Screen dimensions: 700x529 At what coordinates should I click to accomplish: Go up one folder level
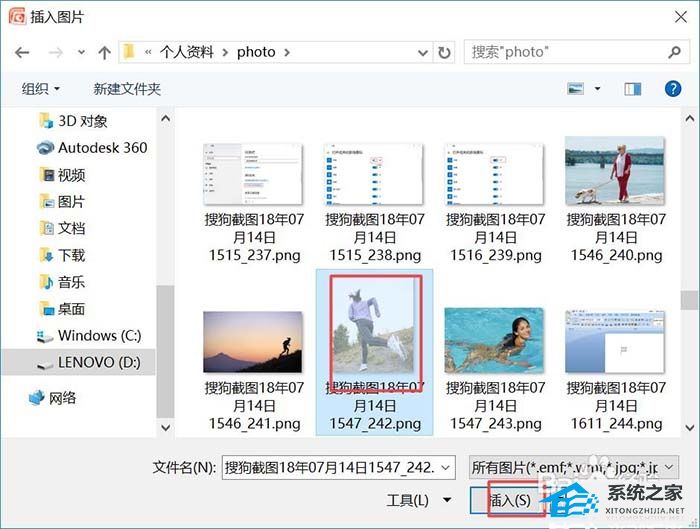tap(104, 53)
